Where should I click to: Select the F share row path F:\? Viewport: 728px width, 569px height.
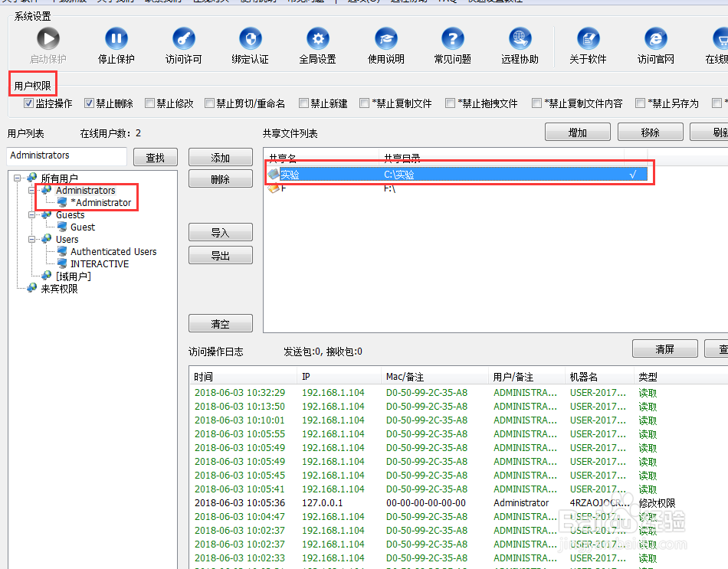pos(389,188)
